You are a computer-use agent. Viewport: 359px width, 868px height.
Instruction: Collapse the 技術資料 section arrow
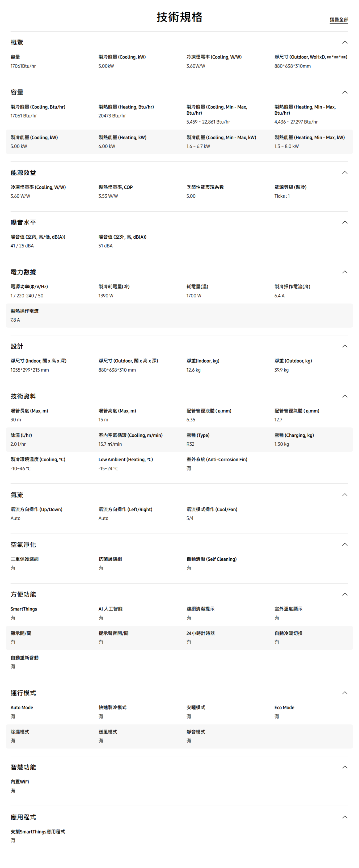coord(345,396)
